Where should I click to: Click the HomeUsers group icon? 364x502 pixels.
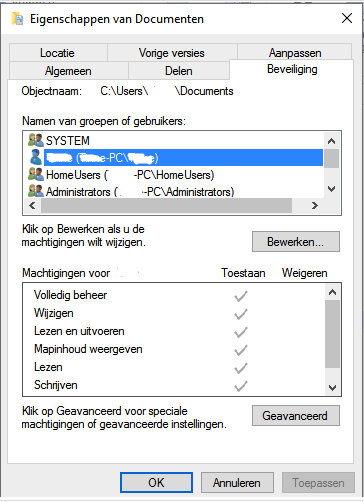(36, 175)
